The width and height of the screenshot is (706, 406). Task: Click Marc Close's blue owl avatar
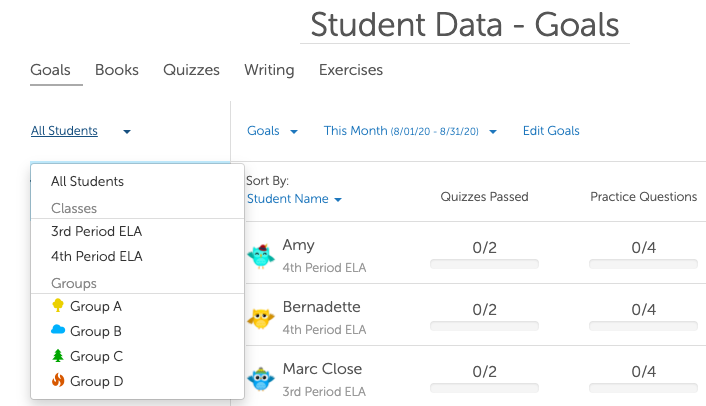click(261, 380)
